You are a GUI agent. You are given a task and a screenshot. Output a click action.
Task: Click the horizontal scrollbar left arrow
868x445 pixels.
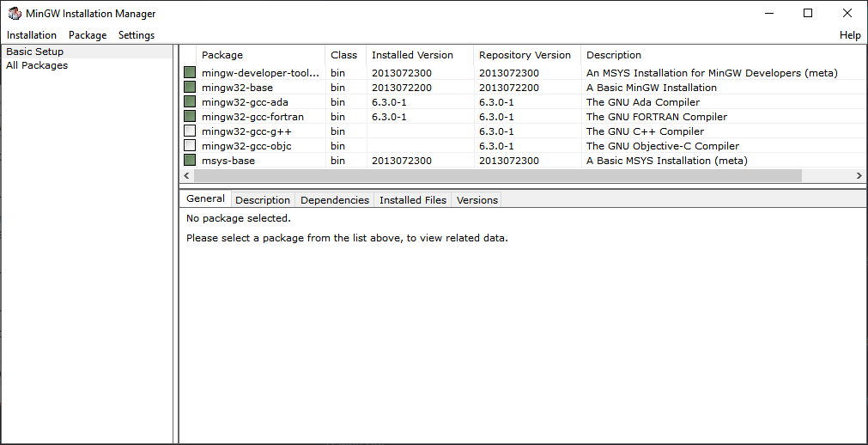tap(186, 175)
